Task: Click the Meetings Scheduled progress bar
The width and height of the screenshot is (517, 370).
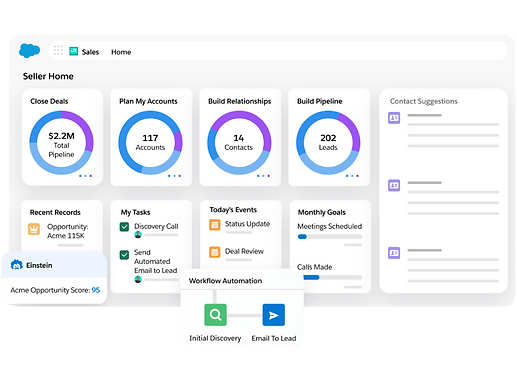Action: pos(330,237)
